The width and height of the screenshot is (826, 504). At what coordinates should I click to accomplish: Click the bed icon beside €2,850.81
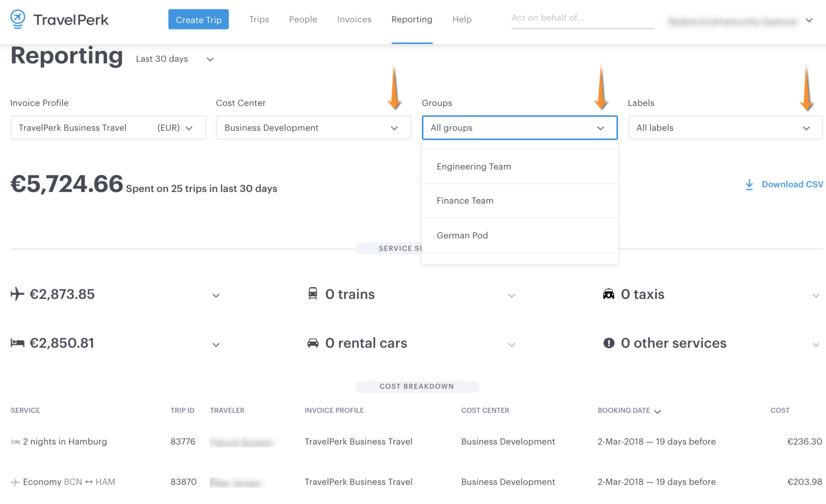click(17, 343)
